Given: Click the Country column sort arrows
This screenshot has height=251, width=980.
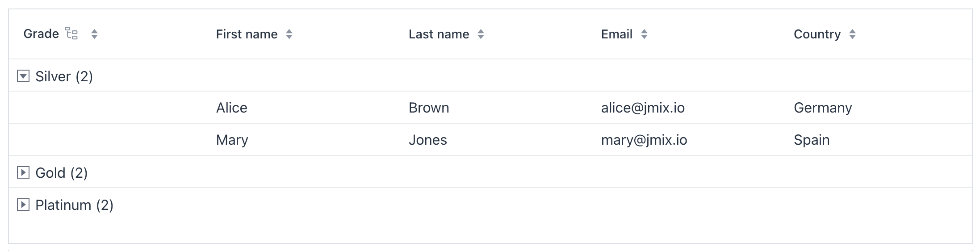Looking at the screenshot, I should (x=852, y=34).
